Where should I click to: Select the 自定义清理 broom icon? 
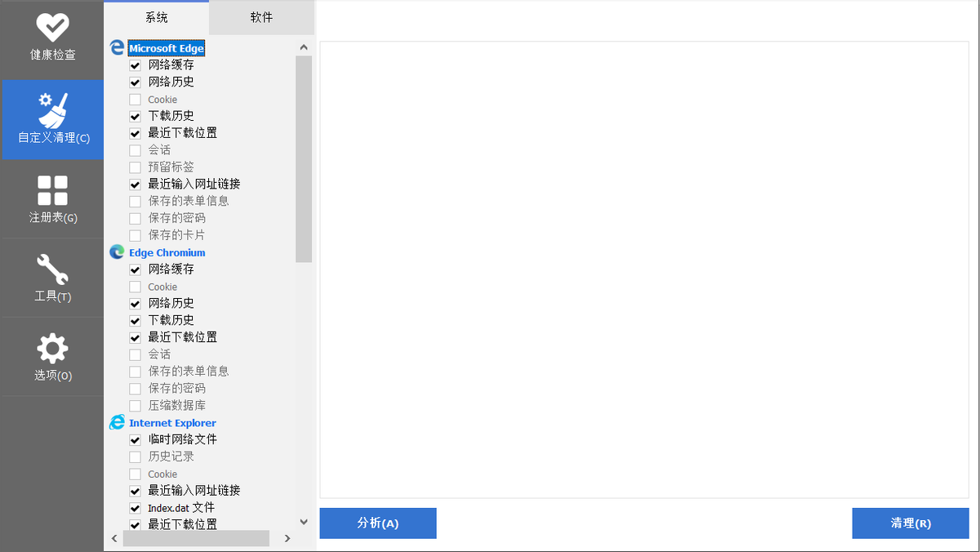tap(51, 119)
